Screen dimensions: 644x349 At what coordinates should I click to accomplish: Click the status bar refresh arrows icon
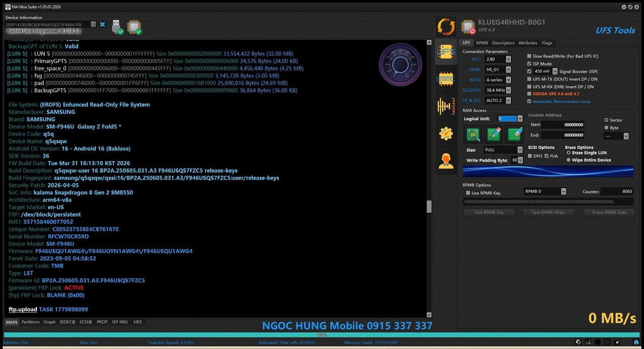[578, 342]
